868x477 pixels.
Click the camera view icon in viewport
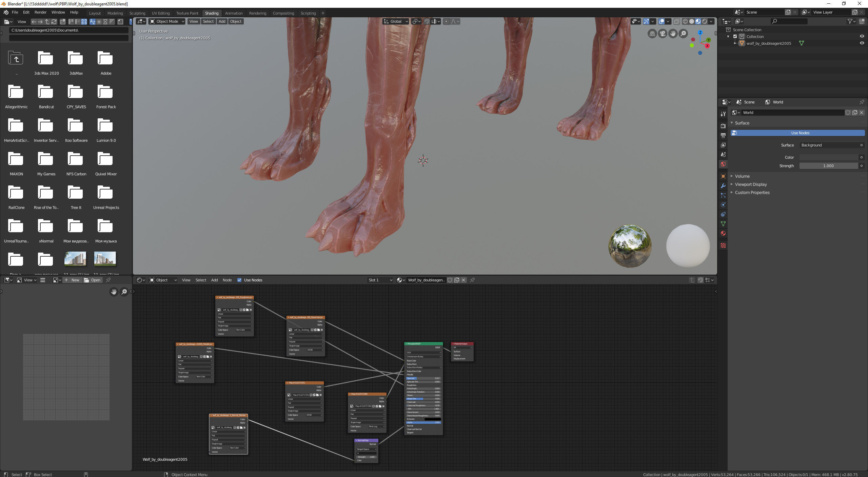[x=662, y=34]
